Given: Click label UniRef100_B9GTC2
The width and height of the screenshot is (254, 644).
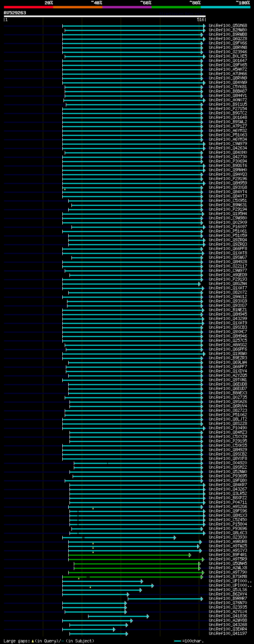Looking at the screenshot, I should 228,113.
